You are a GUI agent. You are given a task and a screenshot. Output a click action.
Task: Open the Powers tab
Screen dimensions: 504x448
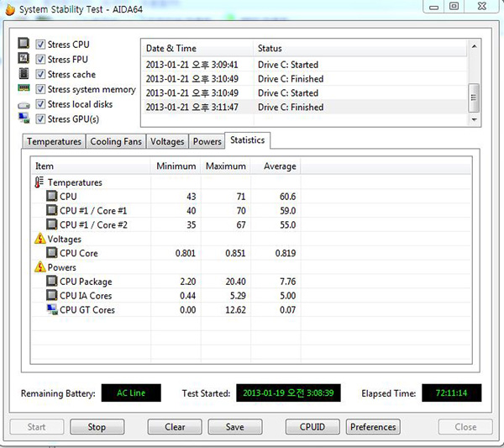pyautogui.click(x=207, y=141)
